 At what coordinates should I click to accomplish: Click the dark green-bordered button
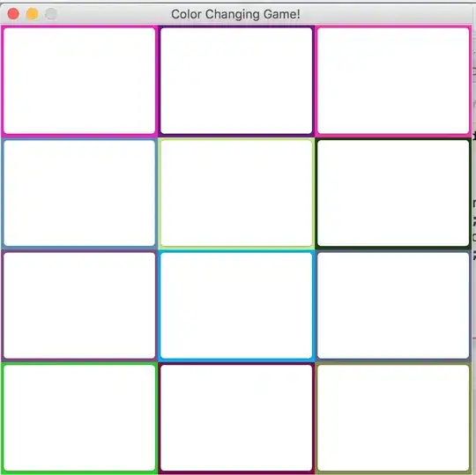(393, 193)
